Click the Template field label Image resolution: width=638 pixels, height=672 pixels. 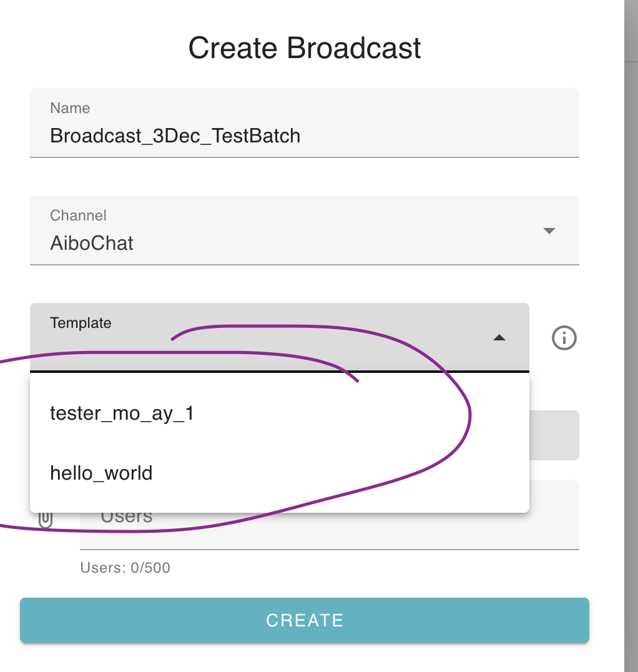81,323
